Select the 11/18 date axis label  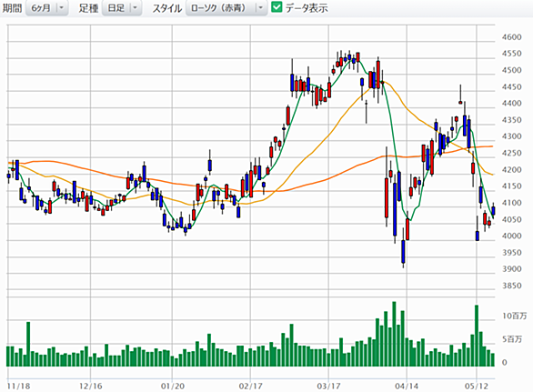[x=18, y=387]
